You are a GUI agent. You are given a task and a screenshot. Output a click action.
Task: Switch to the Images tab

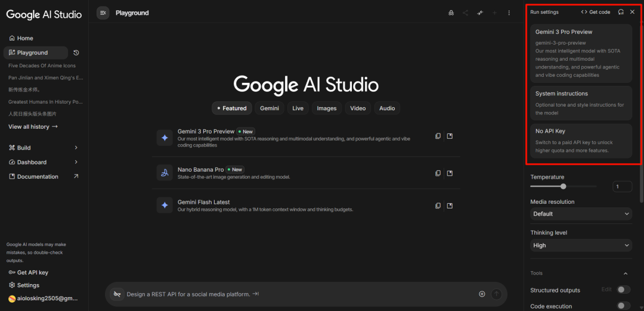coord(327,108)
